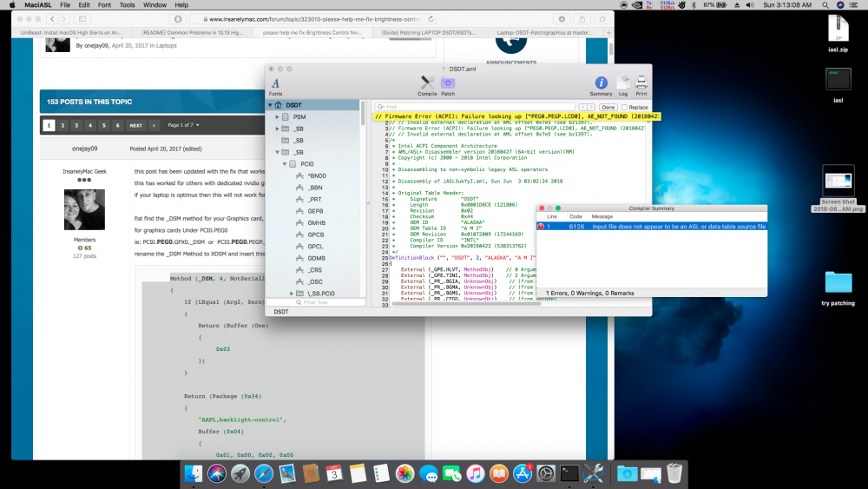Switch to the Laptop-DSDT-Patch/graphics tab
The width and height of the screenshot is (868, 489).
point(545,33)
